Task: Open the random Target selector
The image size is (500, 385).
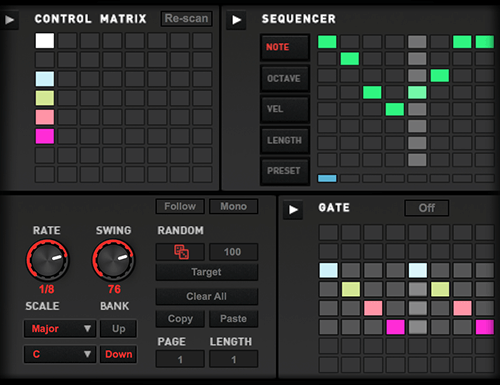Action: click(207, 272)
